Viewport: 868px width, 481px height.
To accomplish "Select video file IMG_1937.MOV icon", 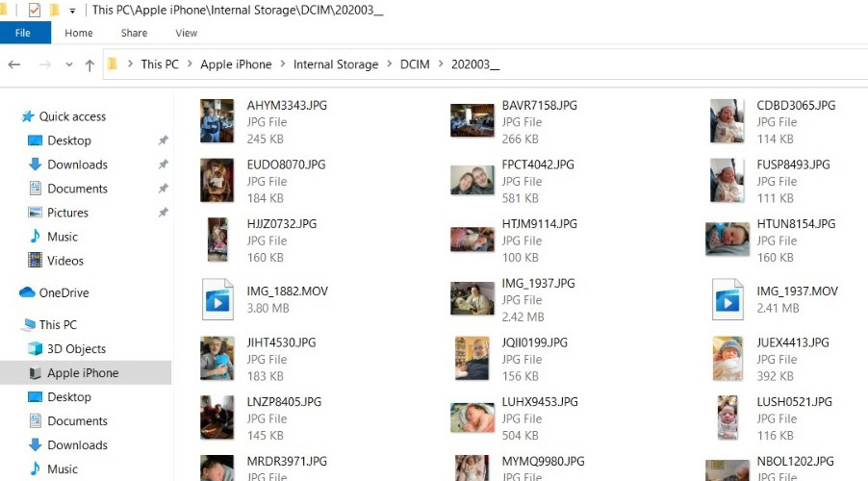I will coord(727,299).
